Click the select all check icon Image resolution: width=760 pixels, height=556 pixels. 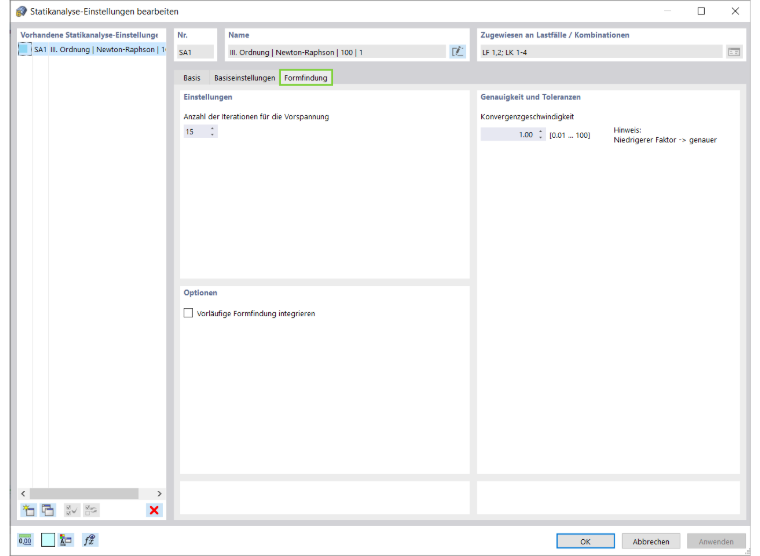point(72,510)
